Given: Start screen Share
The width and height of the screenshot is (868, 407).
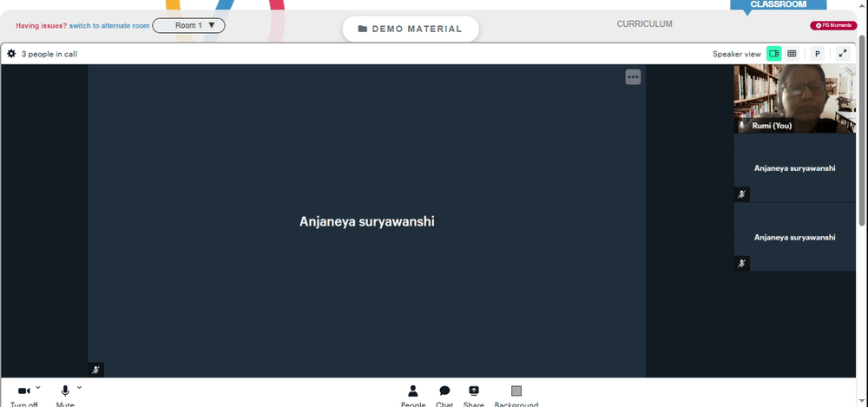Looking at the screenshot, I should click(474, 396).
